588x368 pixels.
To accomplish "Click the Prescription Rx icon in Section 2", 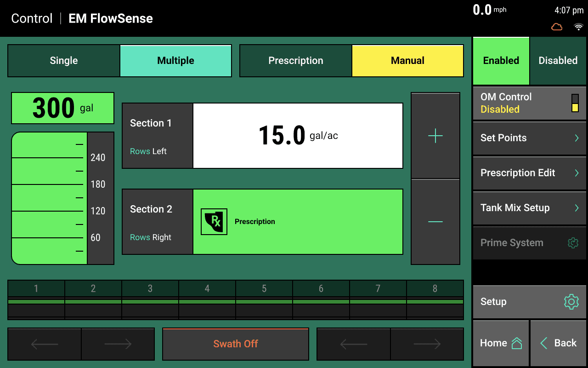I will 214,221.
